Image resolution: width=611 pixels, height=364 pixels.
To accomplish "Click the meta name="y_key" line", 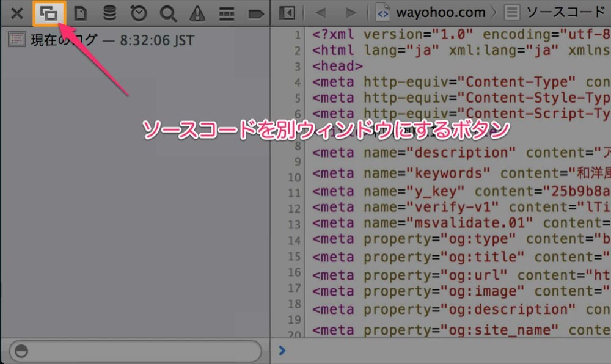I will (x=461, y=191).
